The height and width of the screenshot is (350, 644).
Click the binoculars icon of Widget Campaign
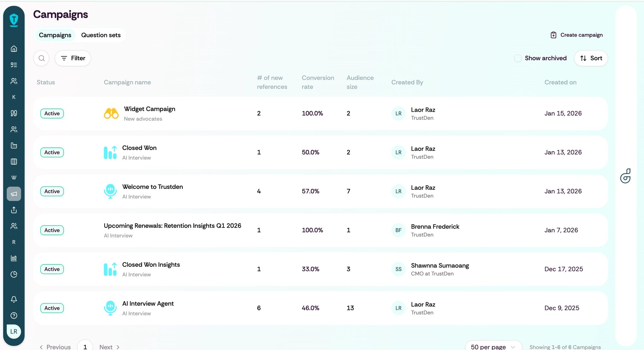pos(111,113)
